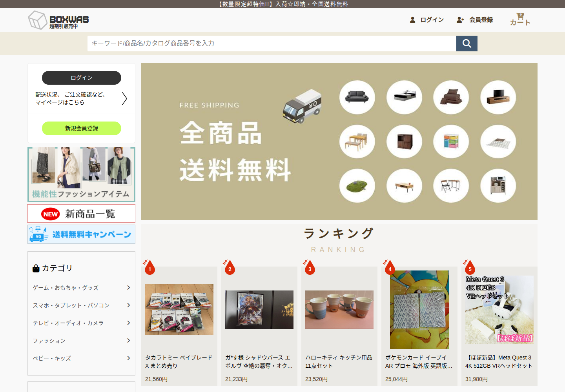This screenshot has width=565, height=392.
Task: Open rank 2 Shadowverse product image
Action: click(259, 310)
